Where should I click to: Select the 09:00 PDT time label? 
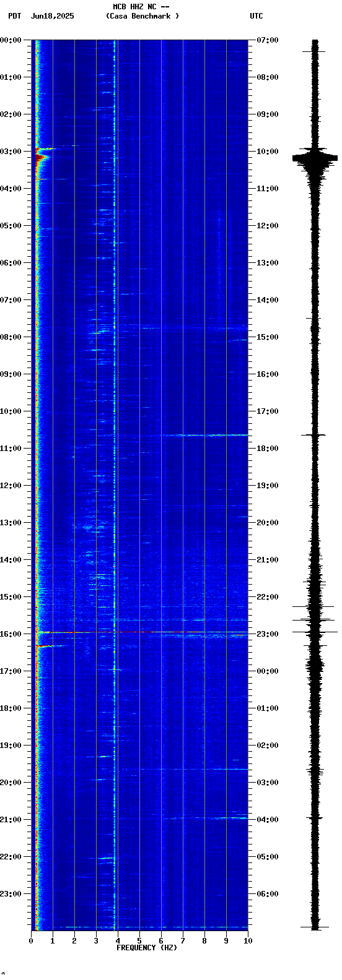click(11, 374)
